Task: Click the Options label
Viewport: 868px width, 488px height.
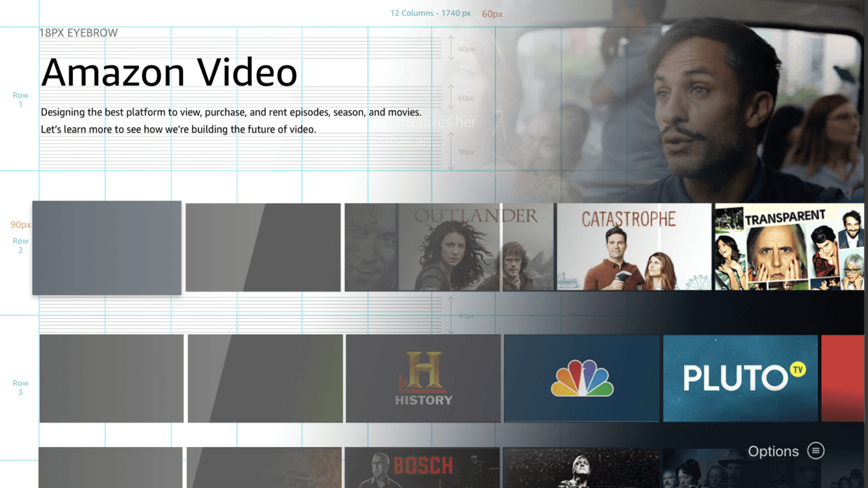Action: (x=773, y=452)
